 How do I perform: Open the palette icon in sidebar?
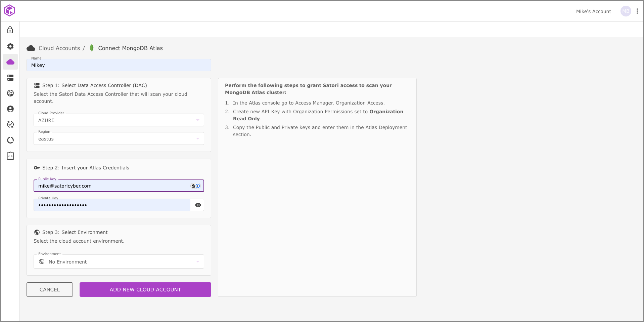(10, 93)
